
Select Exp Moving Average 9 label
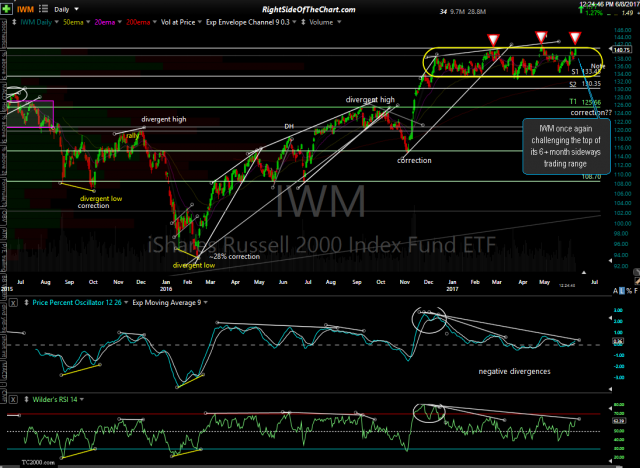pos(167,303)
